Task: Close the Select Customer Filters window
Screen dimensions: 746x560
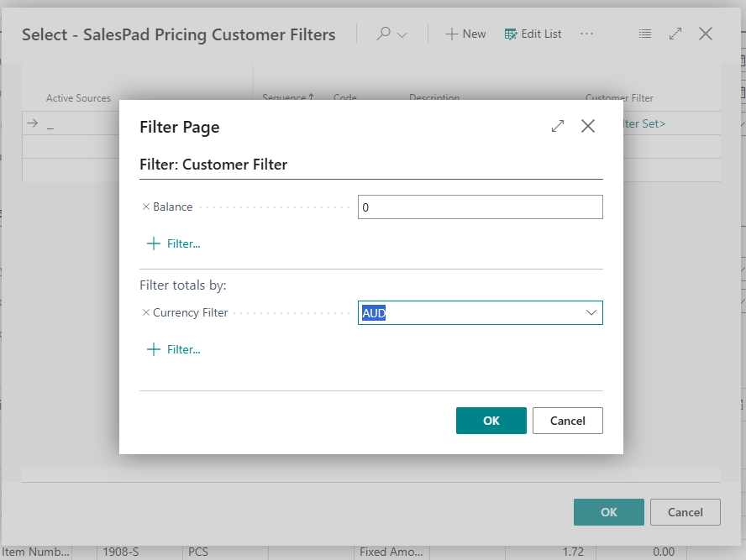Action: (706, 34)
